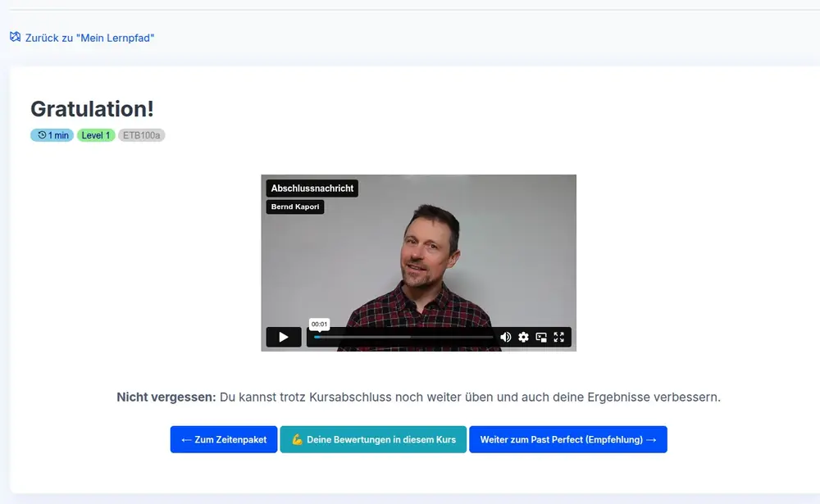Click the Bernd Kapori author label
Image resolution: width=820 pixels, height=504 pixels.
pyautogui.click(x=295, y=207)
